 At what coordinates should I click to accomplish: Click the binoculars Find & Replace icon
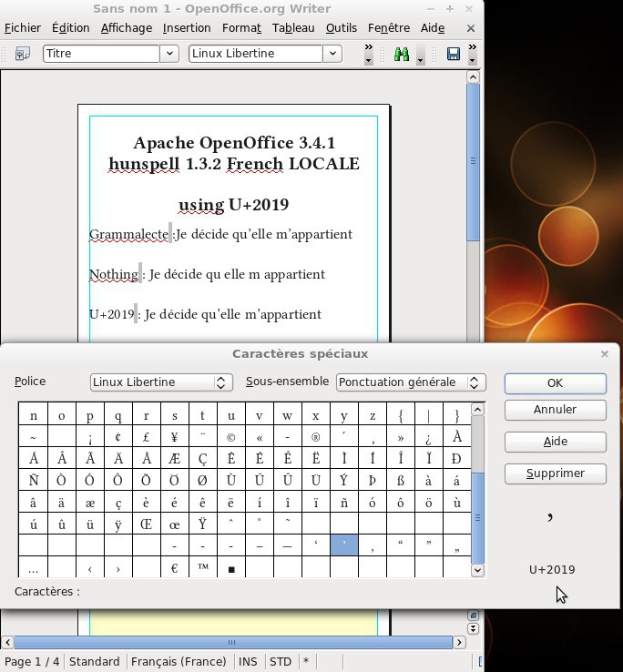402,54
